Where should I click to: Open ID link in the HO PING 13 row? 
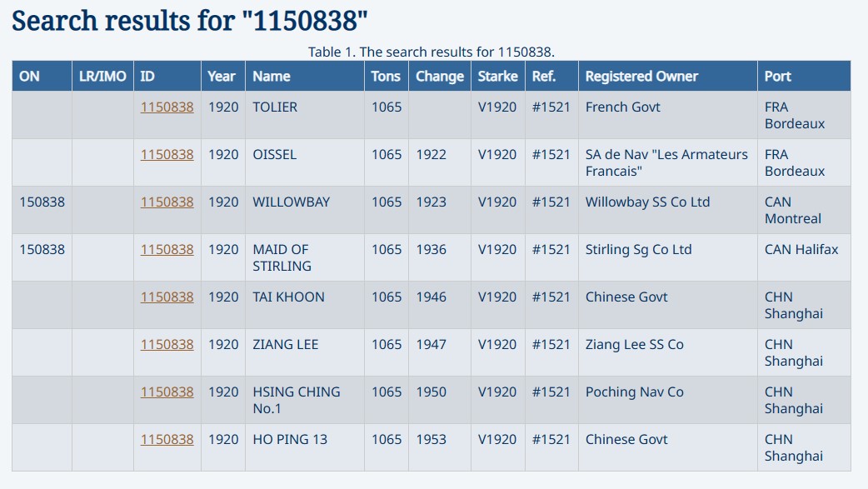coord(167,440)
